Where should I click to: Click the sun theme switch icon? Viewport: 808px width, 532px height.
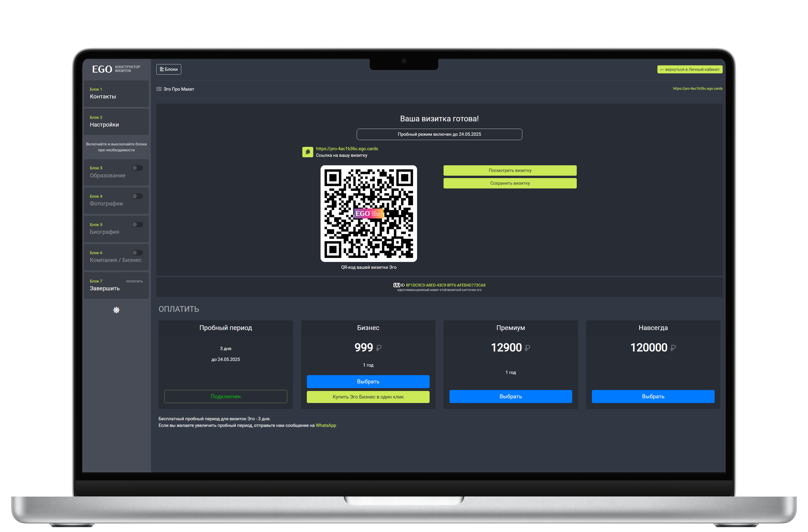click(116, 310)
